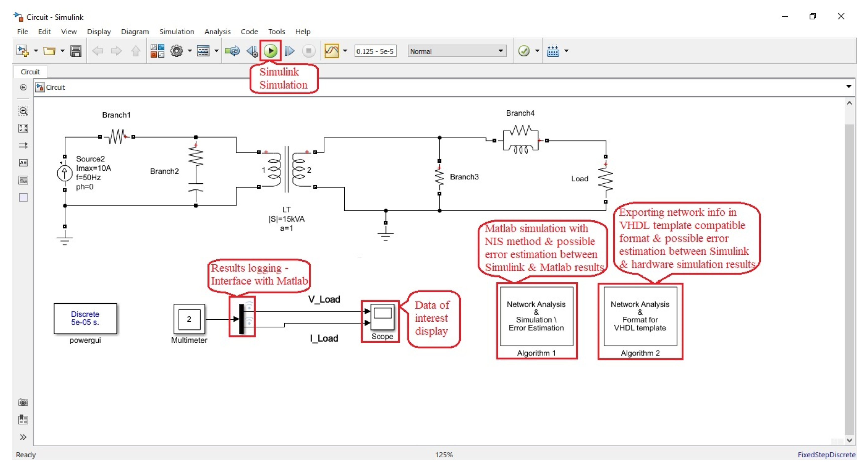
Task: Click the Screenshot camera palette icon
Action: tap(23, 403)
